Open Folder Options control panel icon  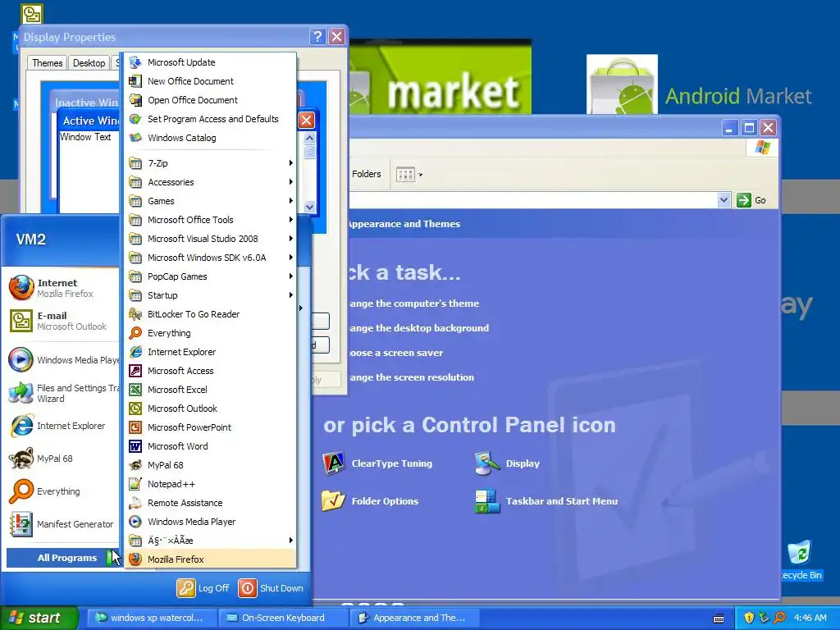[370, 501]
